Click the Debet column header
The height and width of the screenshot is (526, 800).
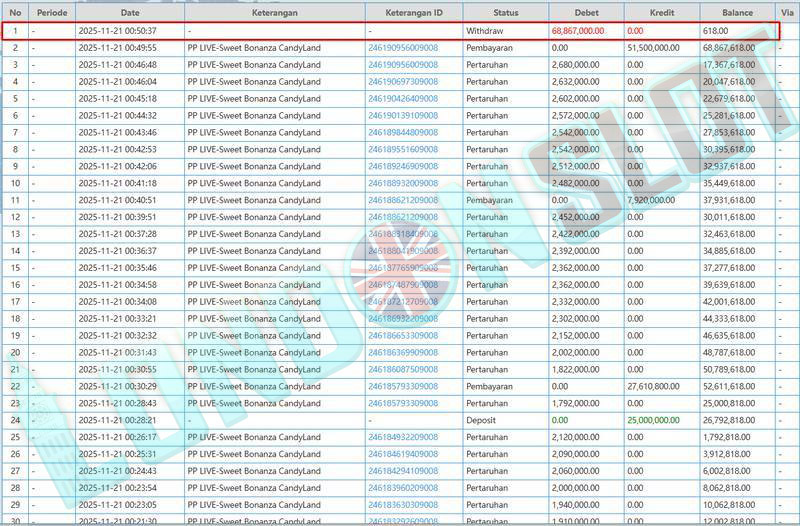point(586,13)
